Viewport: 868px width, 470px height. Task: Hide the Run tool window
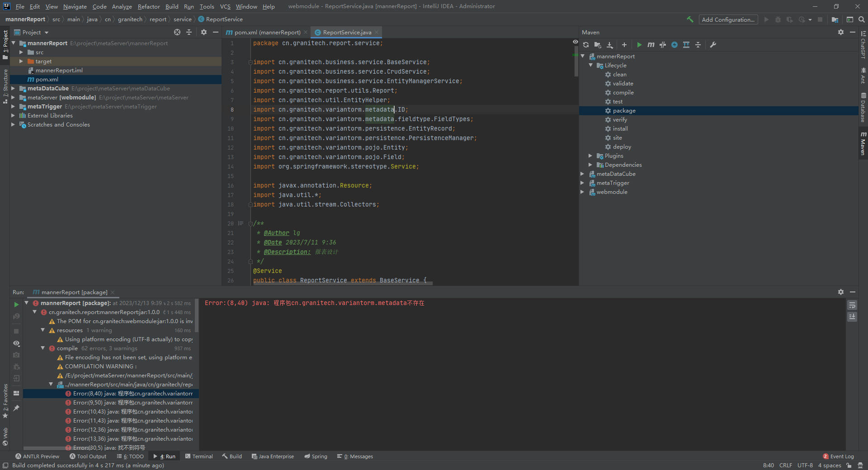click(853, 292)
